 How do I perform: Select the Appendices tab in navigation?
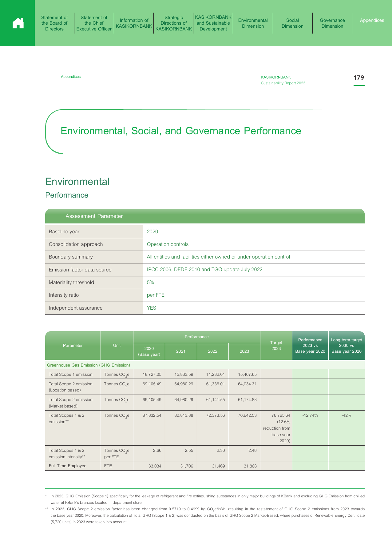[x=372, y=20]
